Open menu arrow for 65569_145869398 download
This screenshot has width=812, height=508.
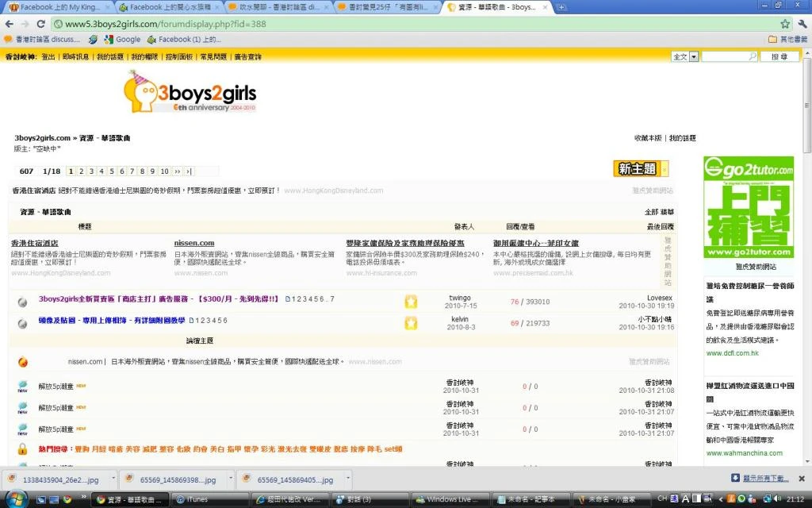point(231,479)
